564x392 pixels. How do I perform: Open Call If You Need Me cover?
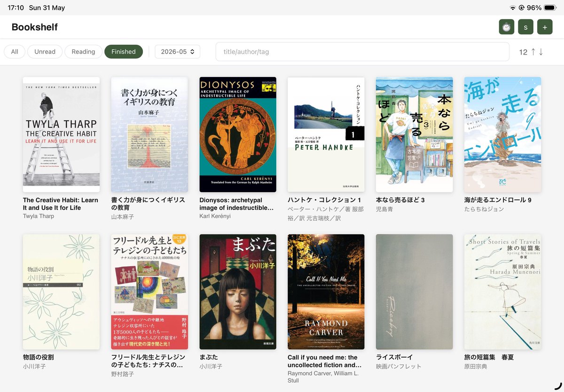[326, 292]
